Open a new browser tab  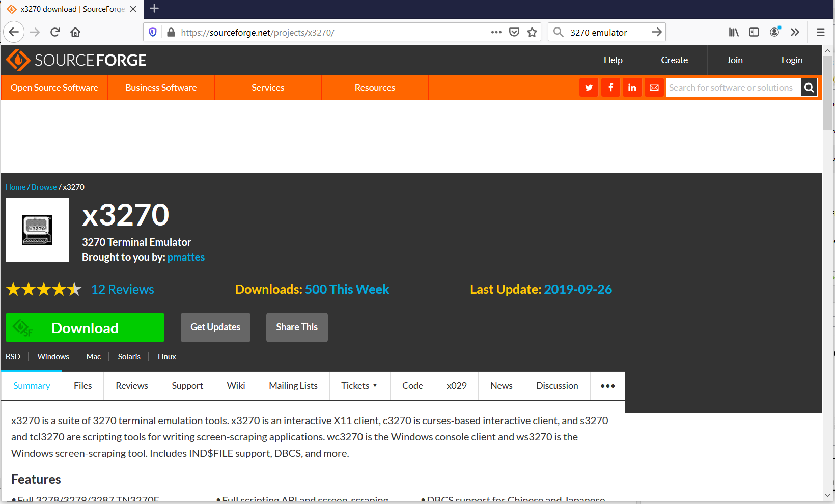click(154, 9)
